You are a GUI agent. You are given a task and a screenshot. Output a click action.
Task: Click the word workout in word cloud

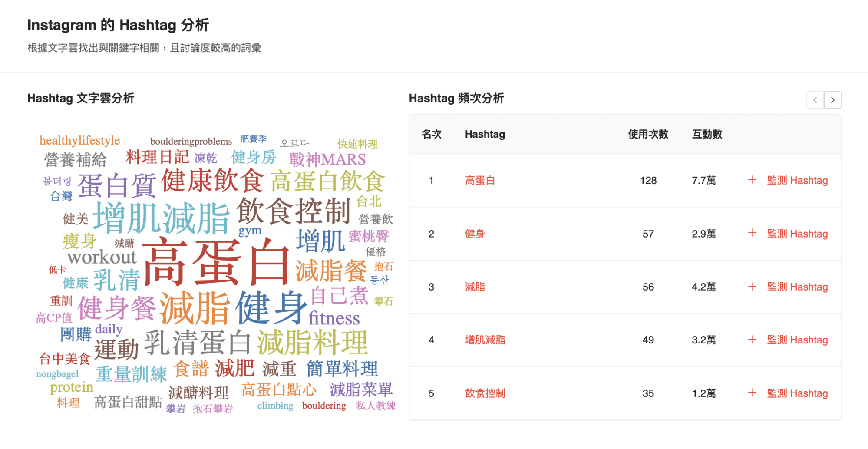tap(102, 257)
